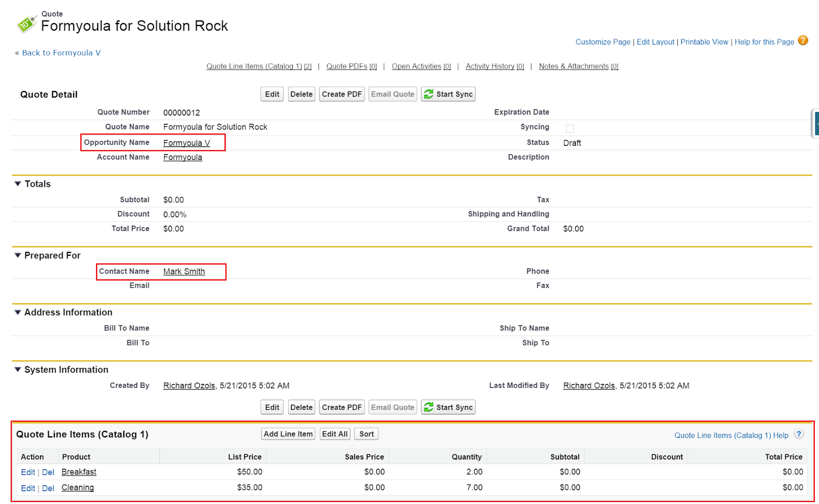Delete the Cleaning line item
This screenshot has height=504, width=819.
(x=48, y=488)
